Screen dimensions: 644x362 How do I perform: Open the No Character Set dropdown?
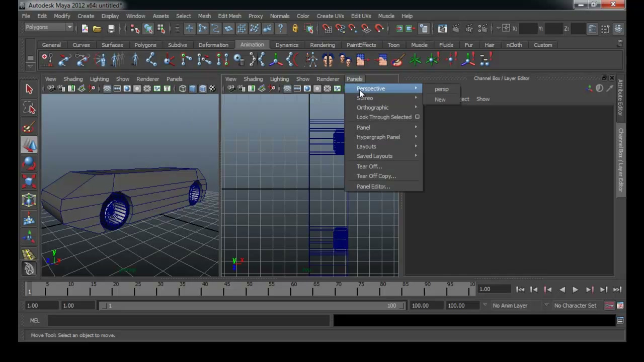tap(575, 305)
